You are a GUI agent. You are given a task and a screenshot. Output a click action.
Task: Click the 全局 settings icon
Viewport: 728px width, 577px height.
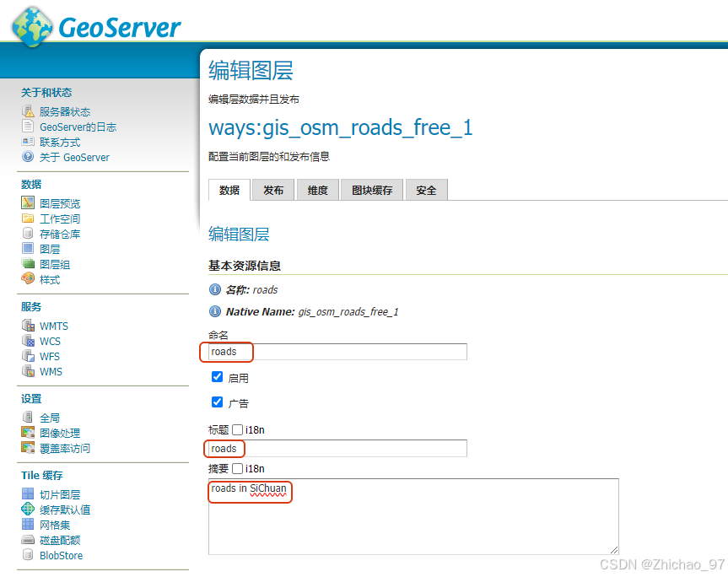coord(27,417)
